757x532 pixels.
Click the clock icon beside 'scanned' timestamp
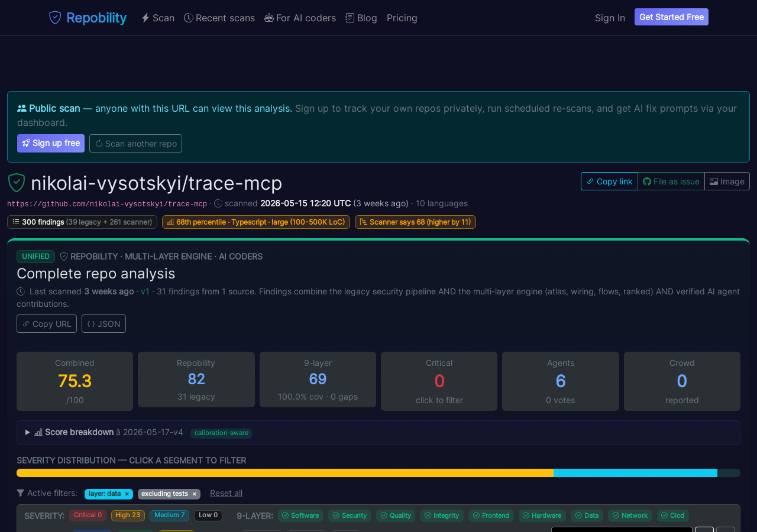[218, 203]
